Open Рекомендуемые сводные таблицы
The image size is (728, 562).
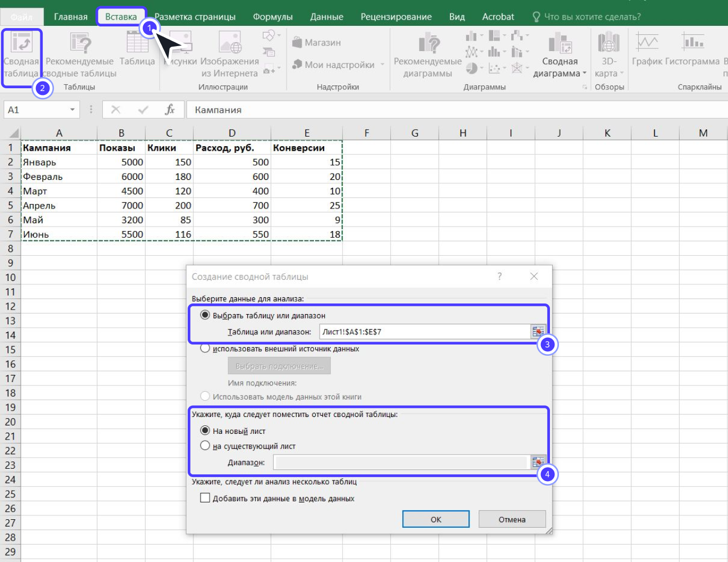80,56
